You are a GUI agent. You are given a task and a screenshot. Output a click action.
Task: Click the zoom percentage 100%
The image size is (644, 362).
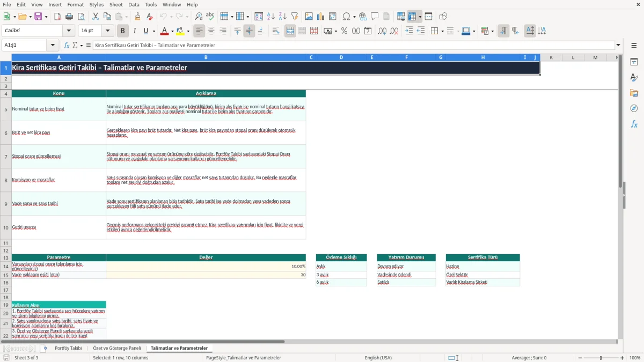635,358
